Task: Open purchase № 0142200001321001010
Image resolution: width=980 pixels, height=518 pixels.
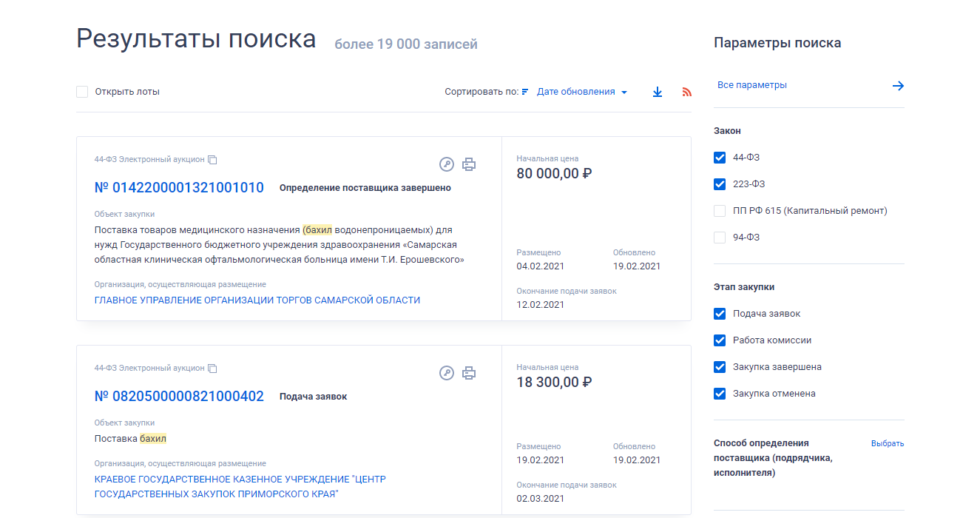Action: tap(179, 188)
